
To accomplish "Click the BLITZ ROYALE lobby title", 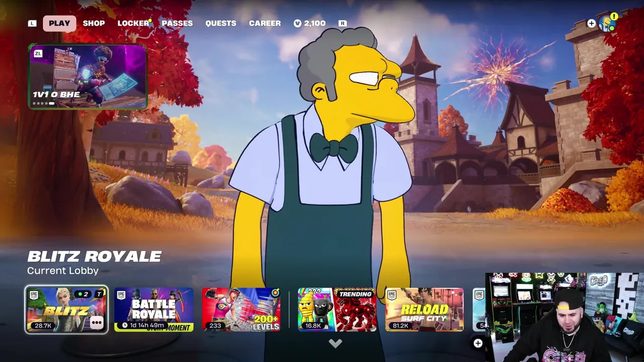I will coord(95,256).
